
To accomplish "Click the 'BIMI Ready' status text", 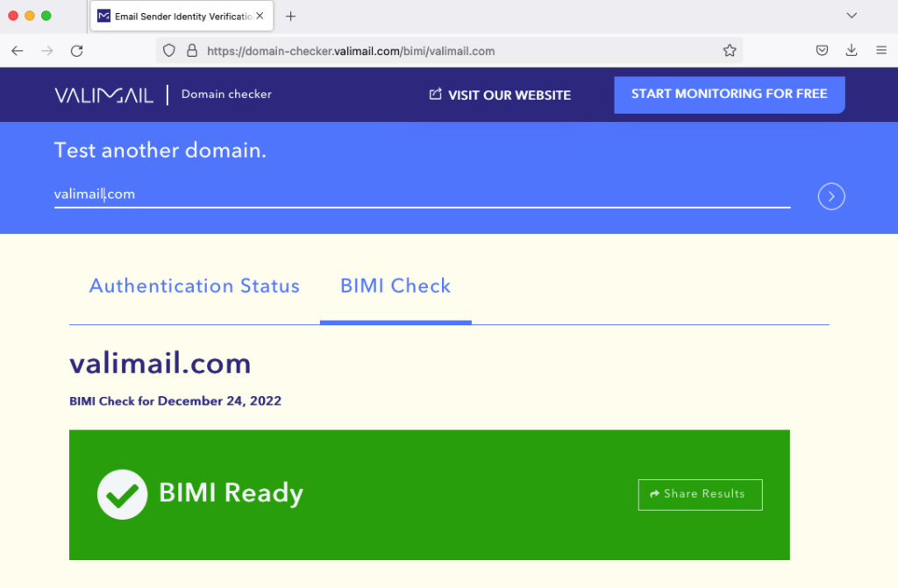I will 231,493.
